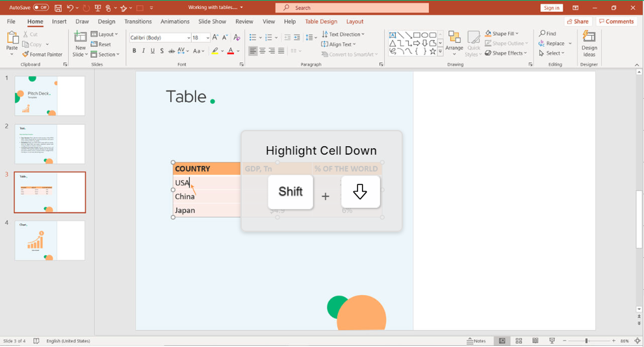Open Comments pane

coord(617,21)
